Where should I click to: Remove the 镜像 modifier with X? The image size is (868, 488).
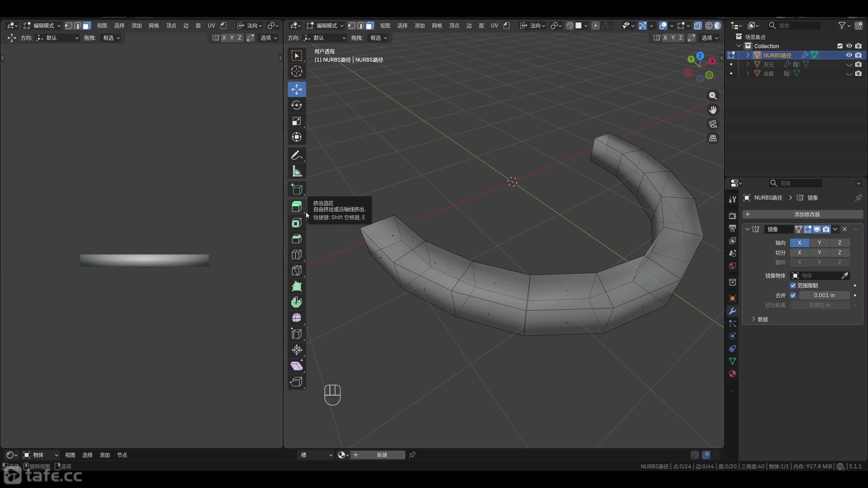click(x=845, y=229)
